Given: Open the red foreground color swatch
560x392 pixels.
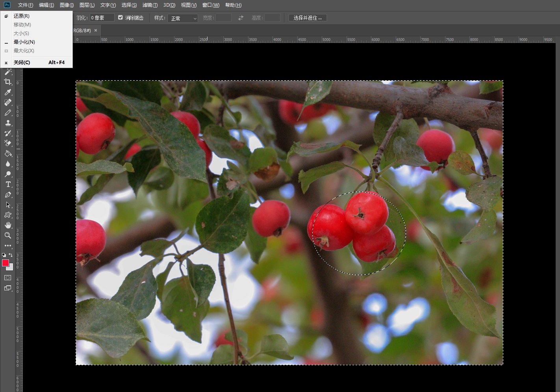Looking at the screenshot, I should pos(5,263).
